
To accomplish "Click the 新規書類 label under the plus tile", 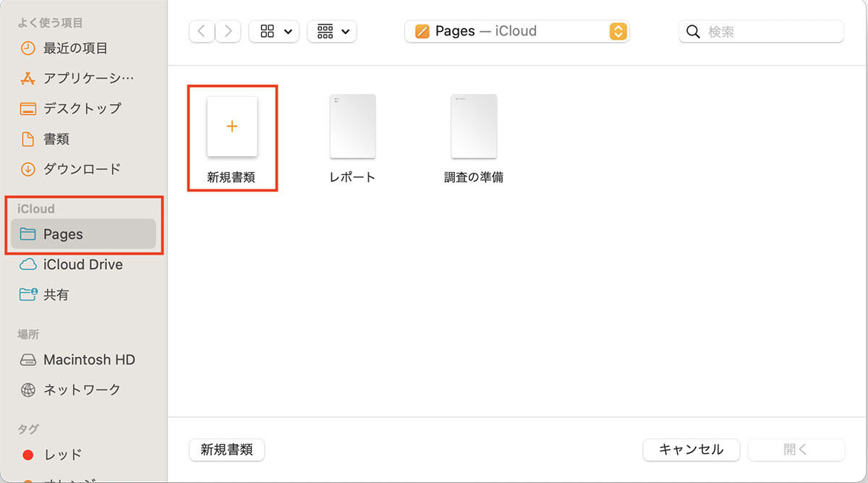I will click(x=231, y=177).
